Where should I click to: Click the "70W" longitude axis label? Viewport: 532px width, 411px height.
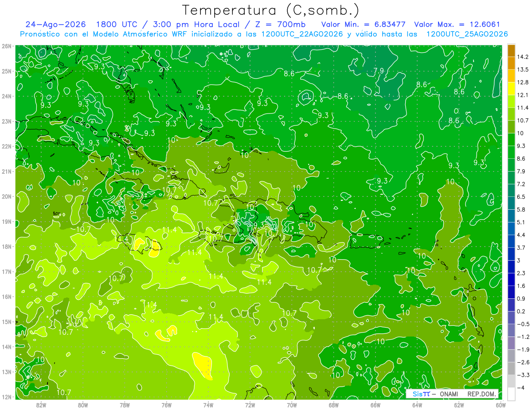coord(292,405)
